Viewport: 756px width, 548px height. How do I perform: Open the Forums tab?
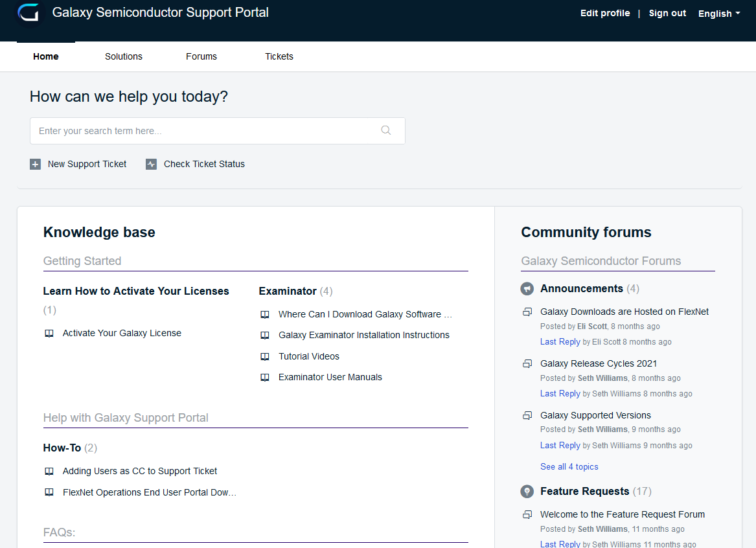pyautogui.click(x=201, y=56)
